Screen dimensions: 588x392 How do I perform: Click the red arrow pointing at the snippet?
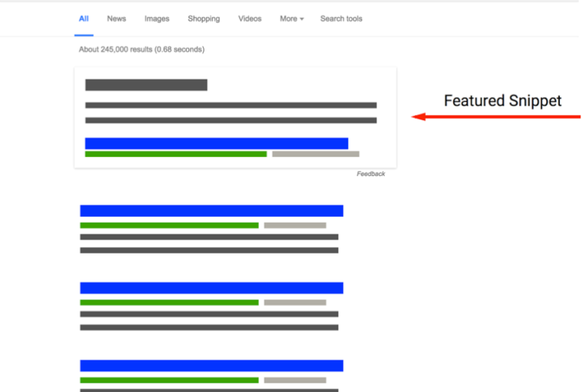(496, 116)
